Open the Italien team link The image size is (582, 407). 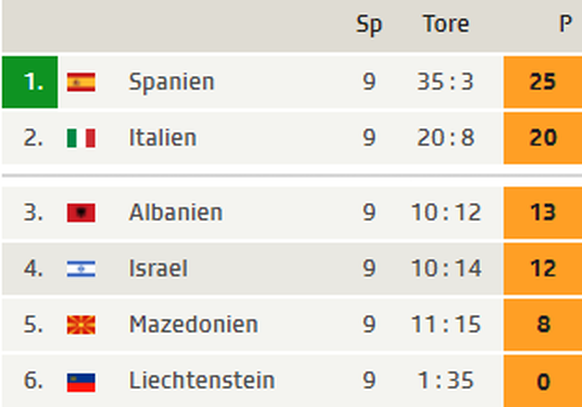pos(163,138)
